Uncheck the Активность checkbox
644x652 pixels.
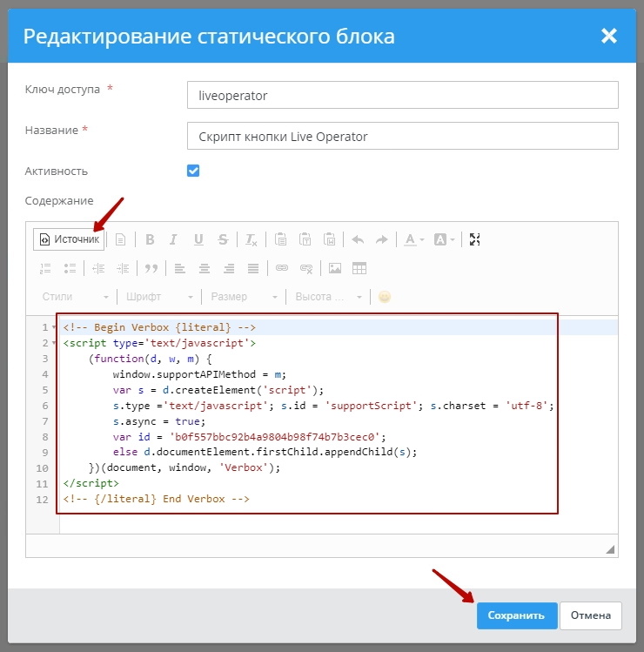click(x=193, y=171)
